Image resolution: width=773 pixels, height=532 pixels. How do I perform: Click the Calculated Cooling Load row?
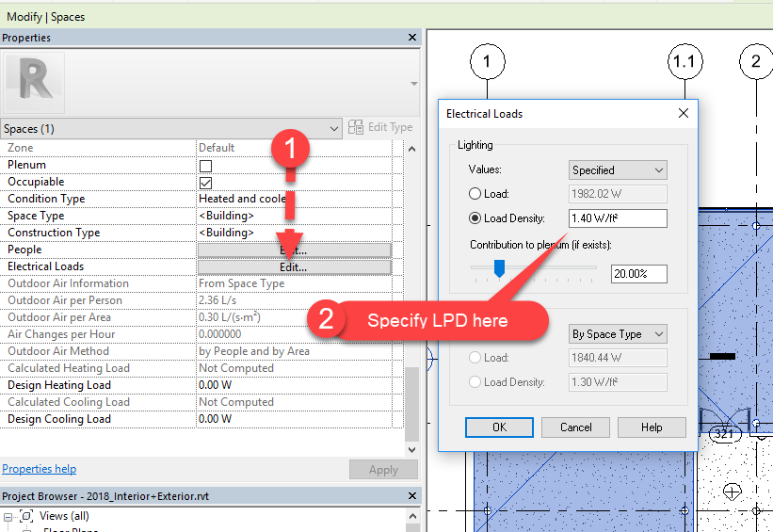[x=196, y=402]
